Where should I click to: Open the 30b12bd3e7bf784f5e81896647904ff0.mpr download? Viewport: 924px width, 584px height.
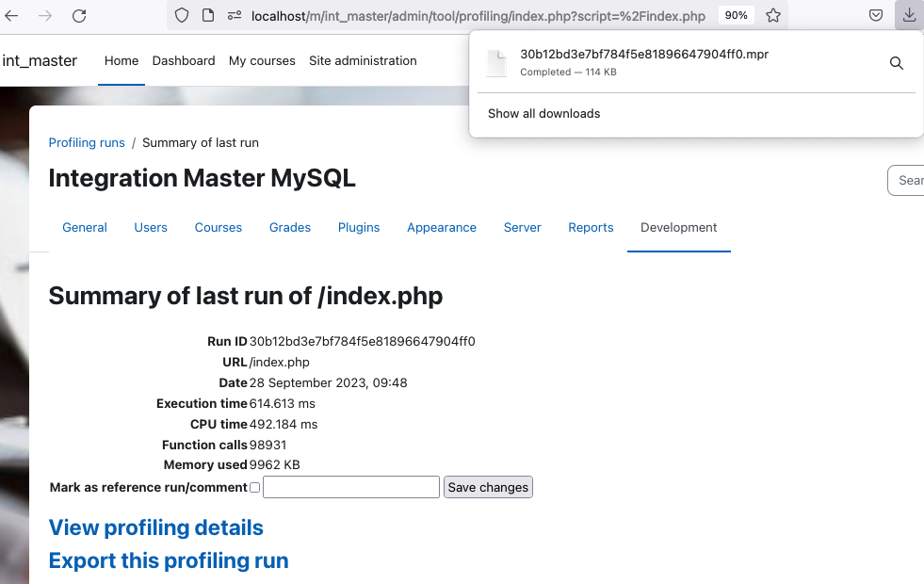coord(644,55)
